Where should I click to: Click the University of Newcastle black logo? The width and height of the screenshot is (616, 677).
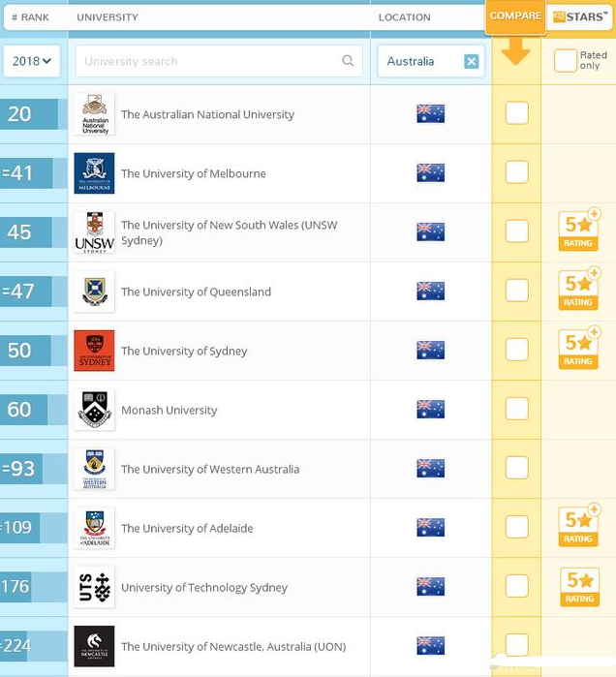tap(94, 646)
